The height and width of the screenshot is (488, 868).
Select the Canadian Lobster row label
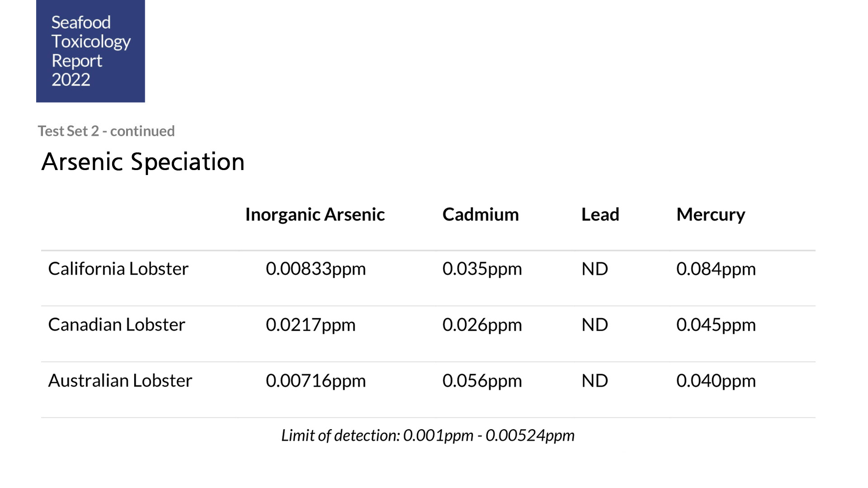tap(117, 325)
